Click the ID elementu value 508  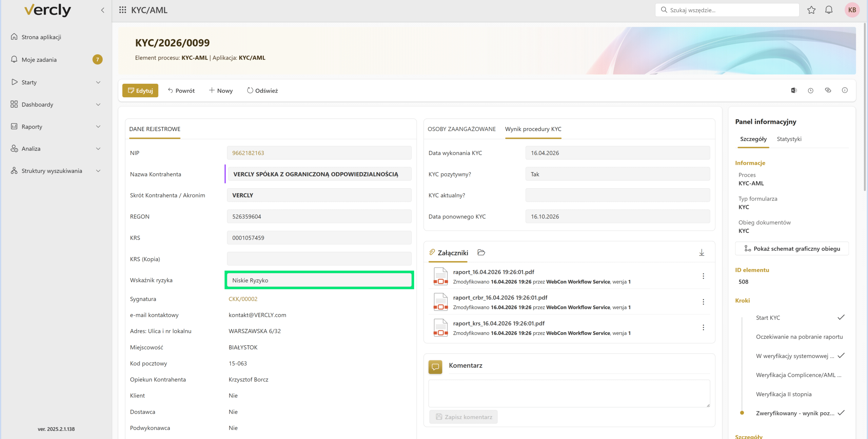pyautogui.click(x=744, y=282)
